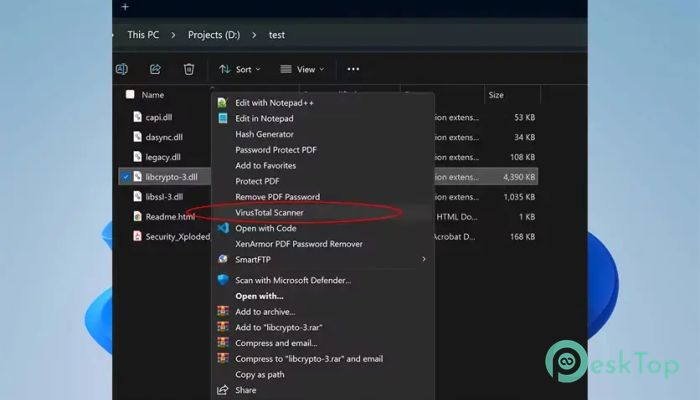Expand the chevron after This PC
700x400 pixels.
[x=173, y=35]
